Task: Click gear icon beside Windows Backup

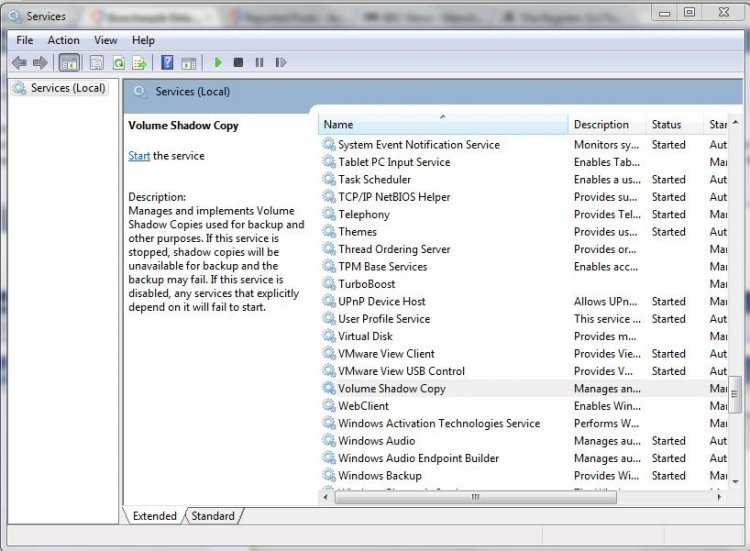Action: point(329,475)
